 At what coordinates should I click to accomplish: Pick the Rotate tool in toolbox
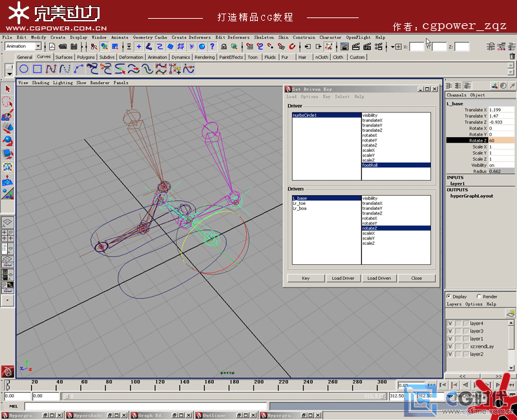(x=8, y=141)
